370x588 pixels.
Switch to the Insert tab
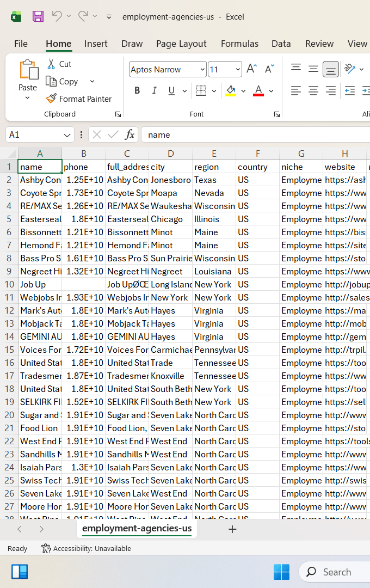click(x=96, y=44)
